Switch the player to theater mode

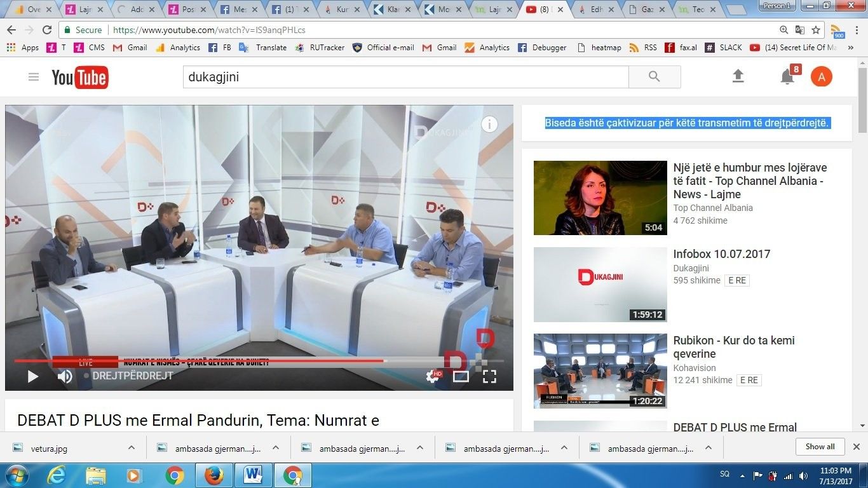tap(462, 376)
